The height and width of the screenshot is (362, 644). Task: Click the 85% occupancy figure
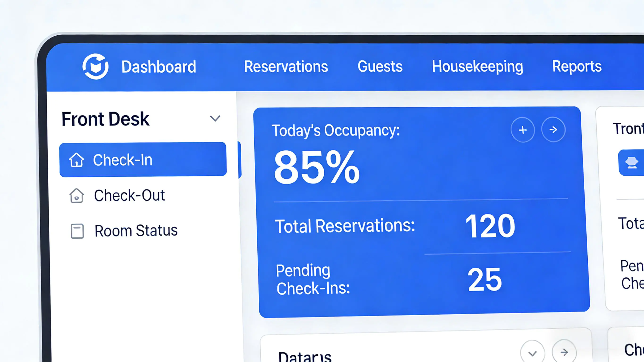pyautogui.click(x=317, y=167)
